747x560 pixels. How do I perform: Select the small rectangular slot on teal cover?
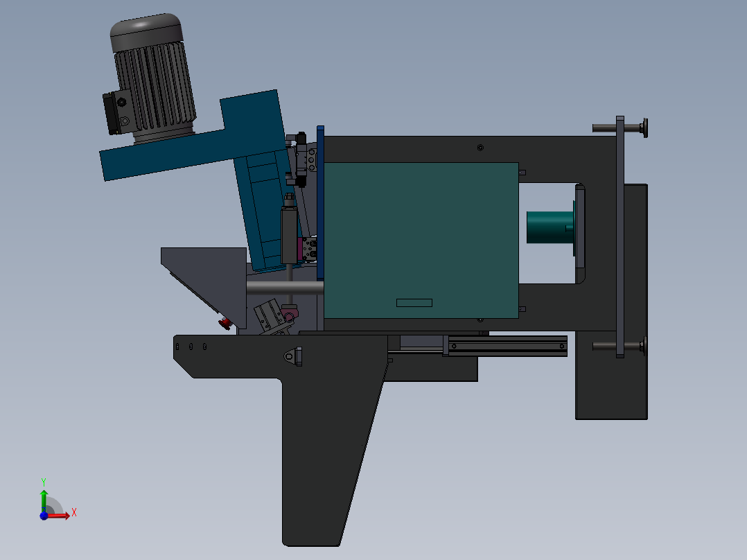[x=414, y=303]
